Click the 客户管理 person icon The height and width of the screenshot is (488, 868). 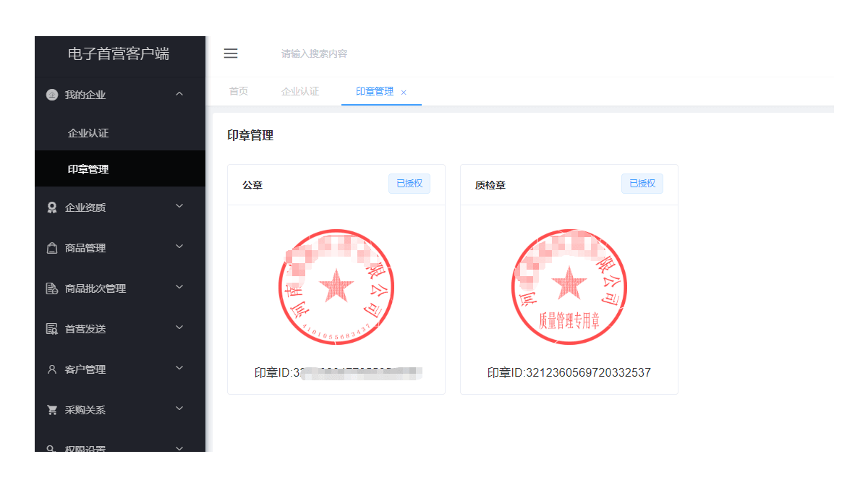[x=52, y=369]
